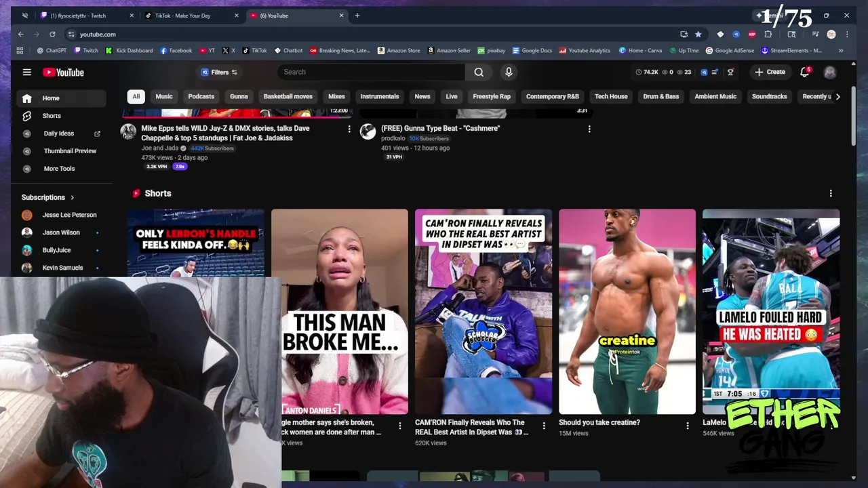Viewport: 868px width, 488px height.
Task: Open the Kick Dashboard bookmark
Action: [x=130, y=50]
